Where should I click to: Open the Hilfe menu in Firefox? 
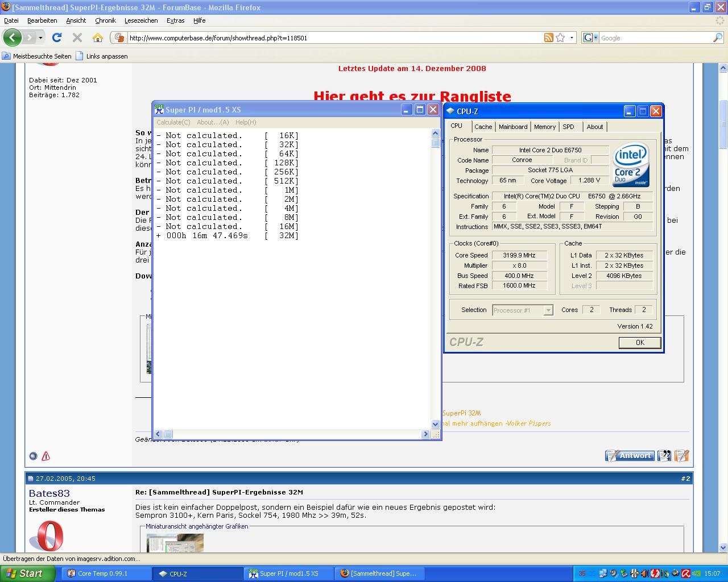point(199,20)
